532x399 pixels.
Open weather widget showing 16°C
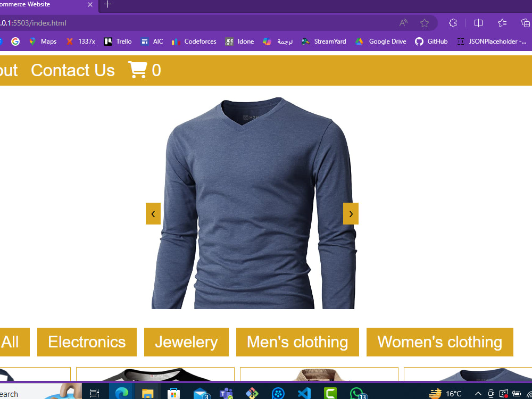click(445, 394)
